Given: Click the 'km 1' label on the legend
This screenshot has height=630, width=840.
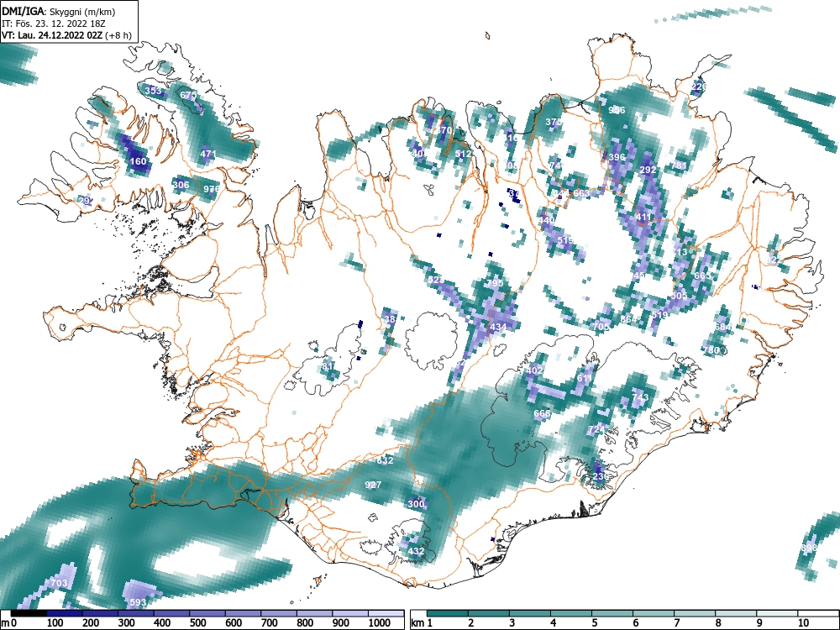Looking at the screenshot, I should (x=422, y=623).
